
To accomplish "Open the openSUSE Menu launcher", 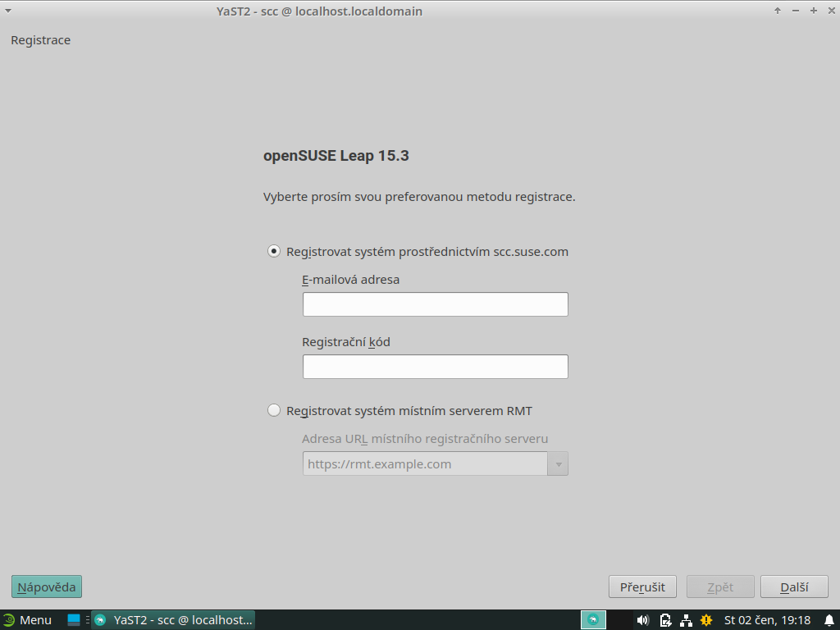I will [x=27, y=620].
